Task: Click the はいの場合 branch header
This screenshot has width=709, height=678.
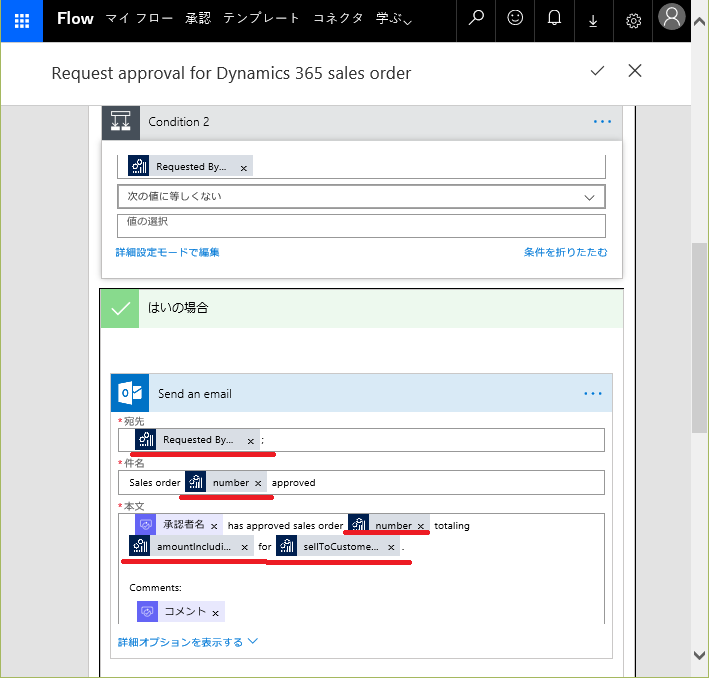Action: pyautogui.click(x=361, y=308)
